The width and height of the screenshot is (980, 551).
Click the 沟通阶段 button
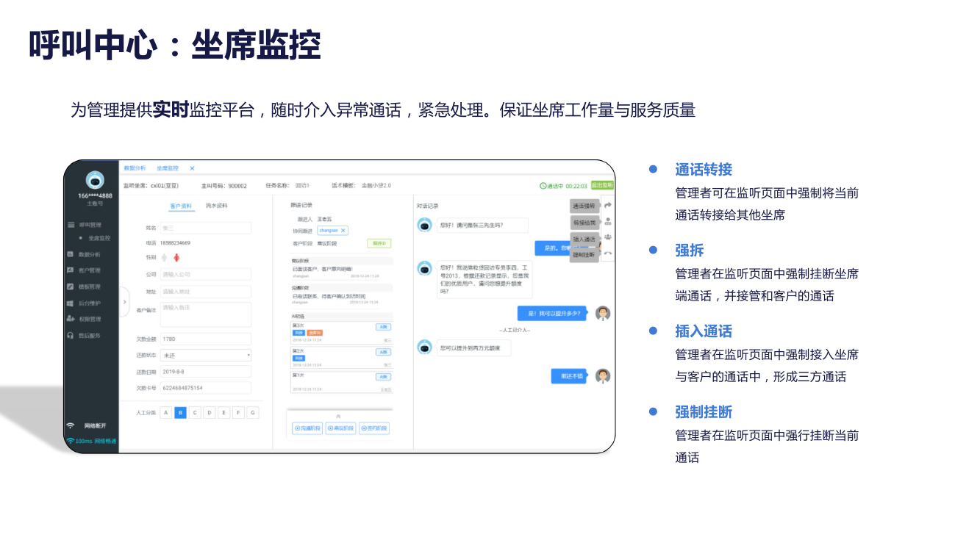[307, 428]
